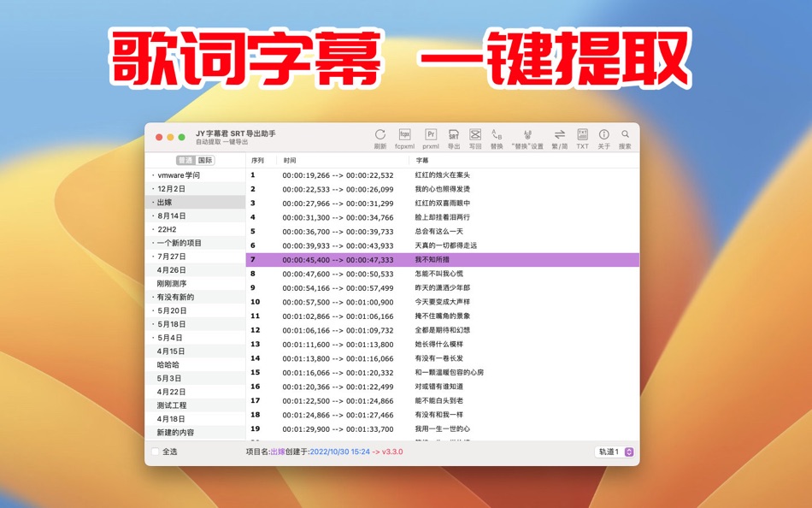Select subtitle row 红红的双喜雨眼中

[443, 204]
